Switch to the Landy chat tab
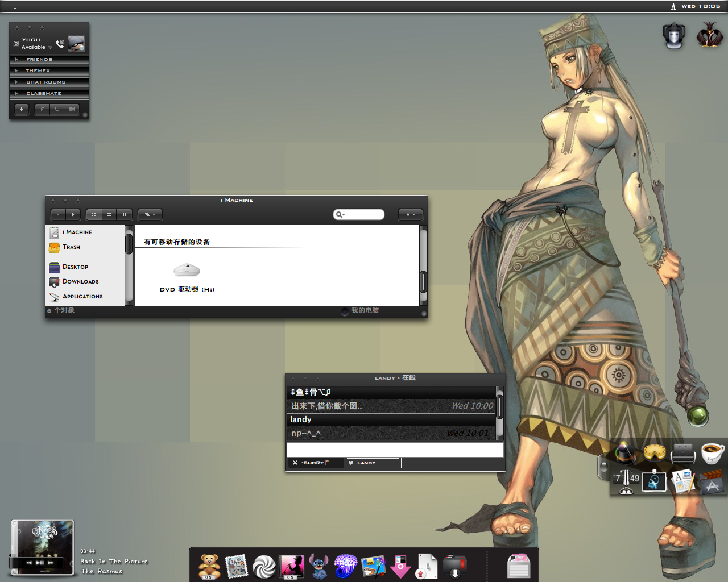Viewport: 728px width, 582px height. pyautogui.click(x=373, y=463)
